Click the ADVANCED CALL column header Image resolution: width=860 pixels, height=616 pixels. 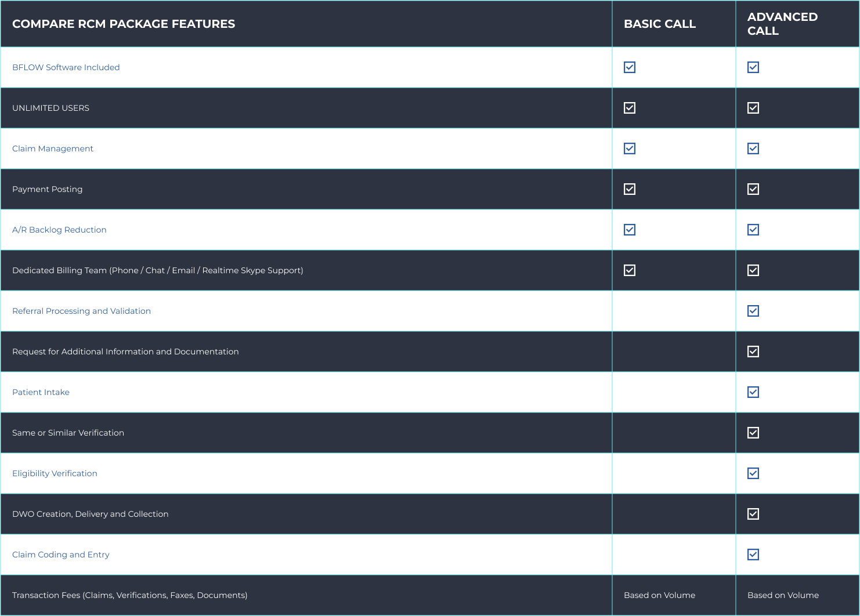782,24
